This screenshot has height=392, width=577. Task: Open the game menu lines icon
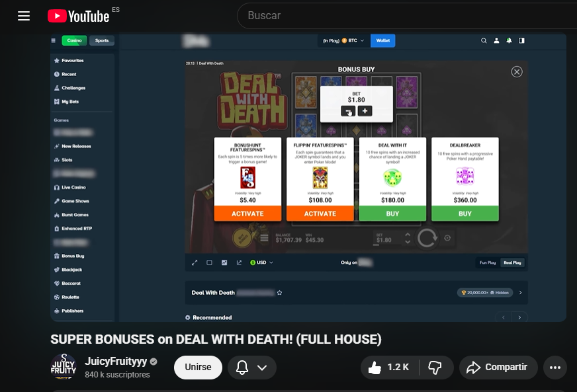[264, 238]
